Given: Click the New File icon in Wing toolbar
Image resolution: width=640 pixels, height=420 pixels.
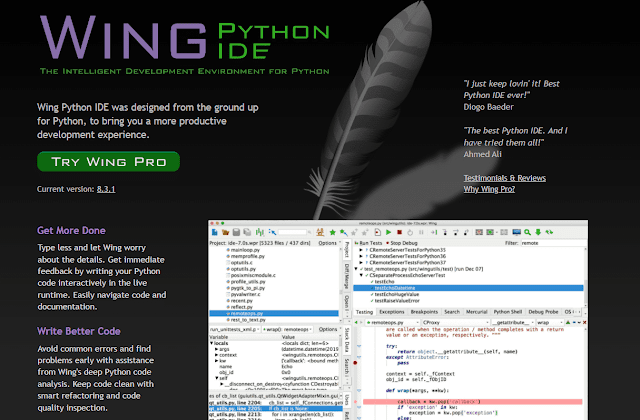Looking at the screenshot, I should tap(215, 232).
